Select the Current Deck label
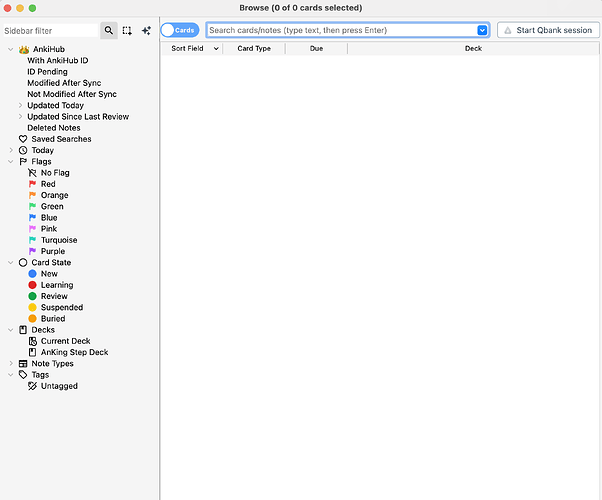This screenshot has height=500, width=602. pos(66,341)
